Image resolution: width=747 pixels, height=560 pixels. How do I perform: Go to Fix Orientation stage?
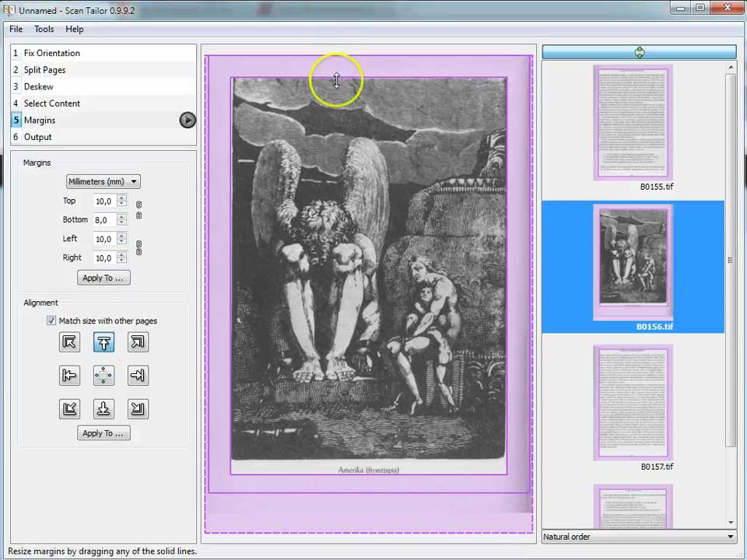pyautogui.click(x=103, y=53)
